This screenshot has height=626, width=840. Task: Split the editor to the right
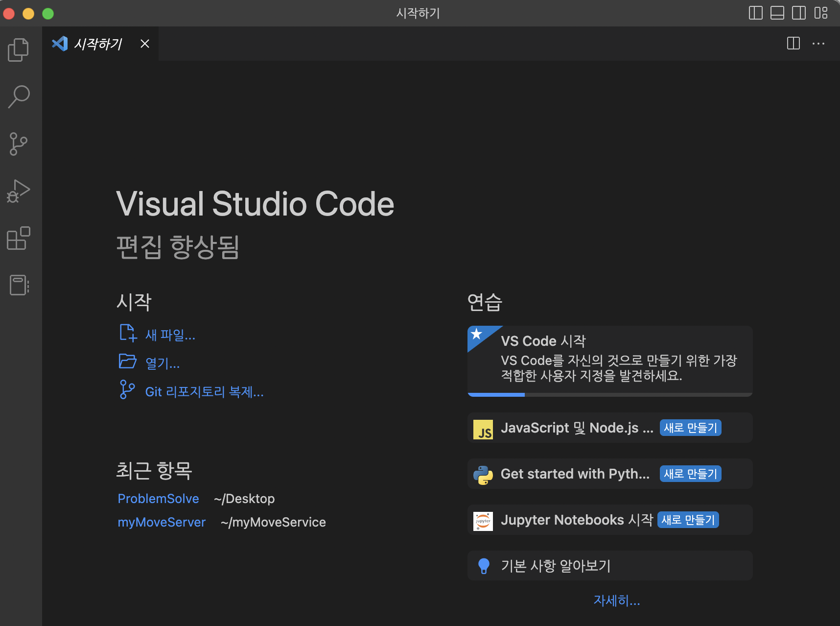[793, 44]
